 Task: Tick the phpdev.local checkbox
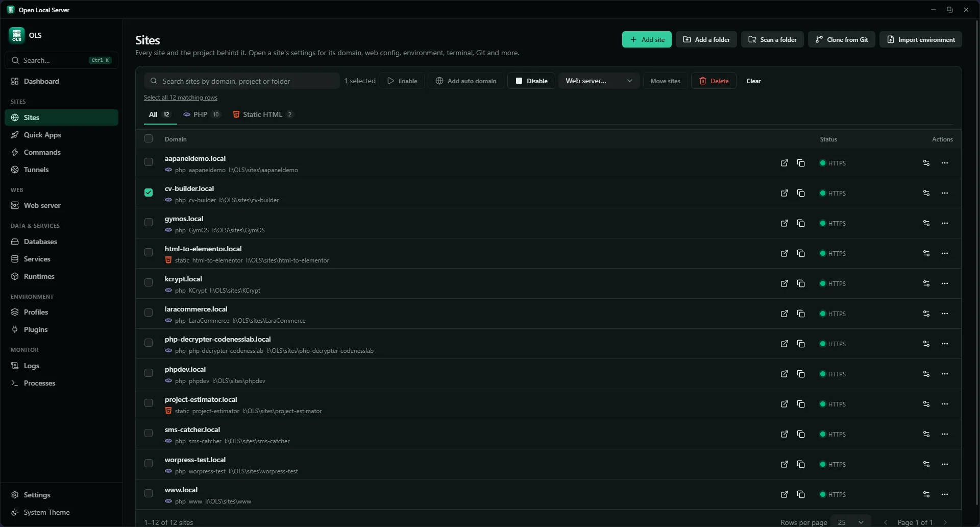(149, 373)
